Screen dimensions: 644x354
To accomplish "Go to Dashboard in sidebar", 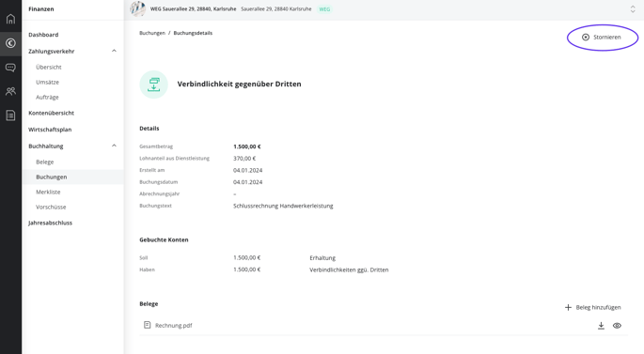I will coord(43,35).
